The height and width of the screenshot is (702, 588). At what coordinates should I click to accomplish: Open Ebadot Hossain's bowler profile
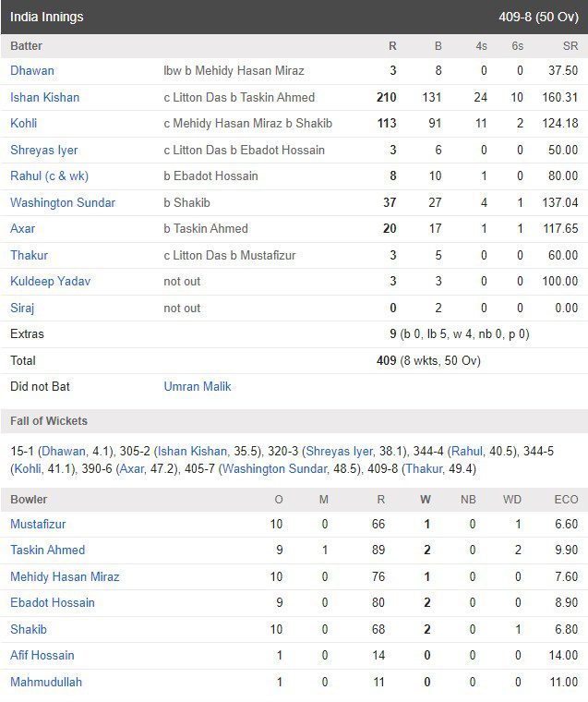pos(53,602)
